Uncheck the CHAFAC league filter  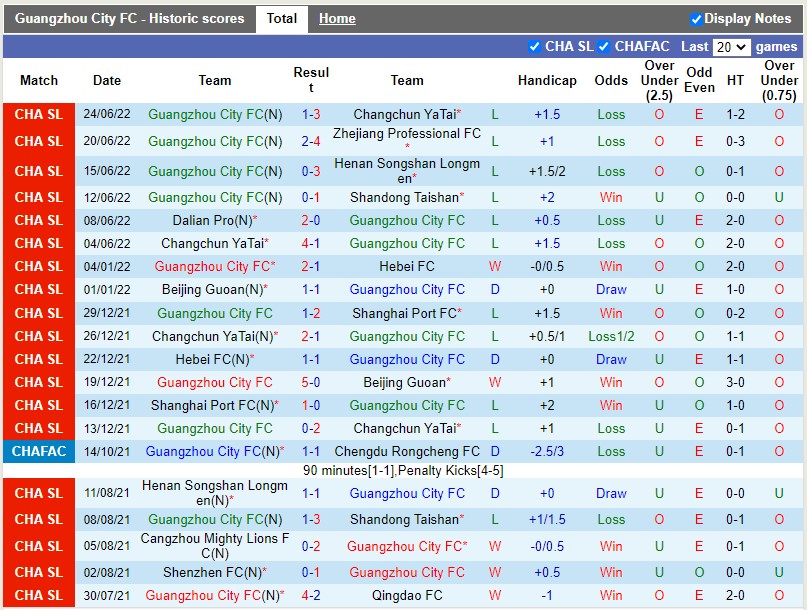(x=604, y=47)
